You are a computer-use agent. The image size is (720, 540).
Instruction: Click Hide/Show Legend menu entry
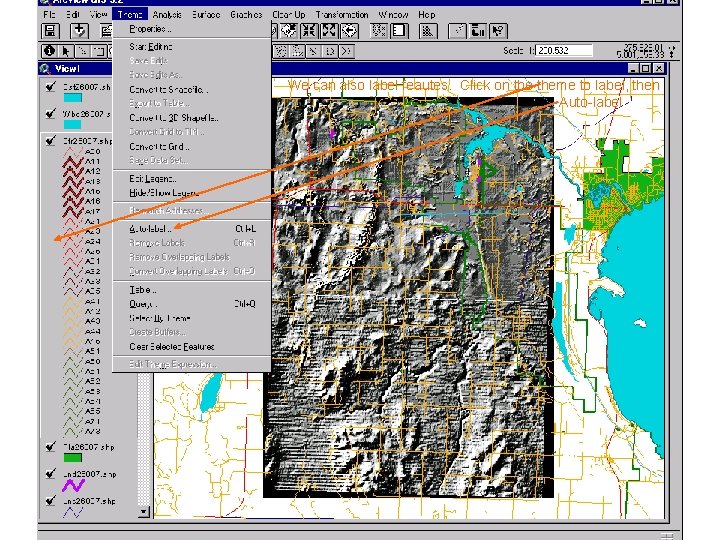[x=164, y=192]
